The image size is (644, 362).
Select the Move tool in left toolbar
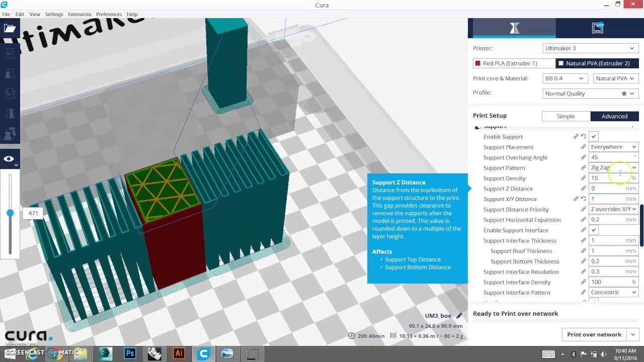coord(10,53)
